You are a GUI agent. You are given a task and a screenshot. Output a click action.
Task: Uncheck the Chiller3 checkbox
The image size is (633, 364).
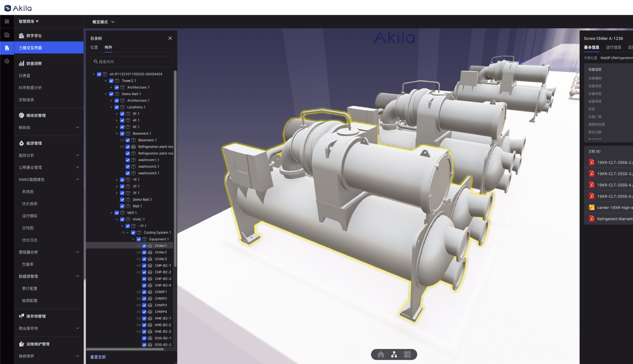click(x=144, y=259)
